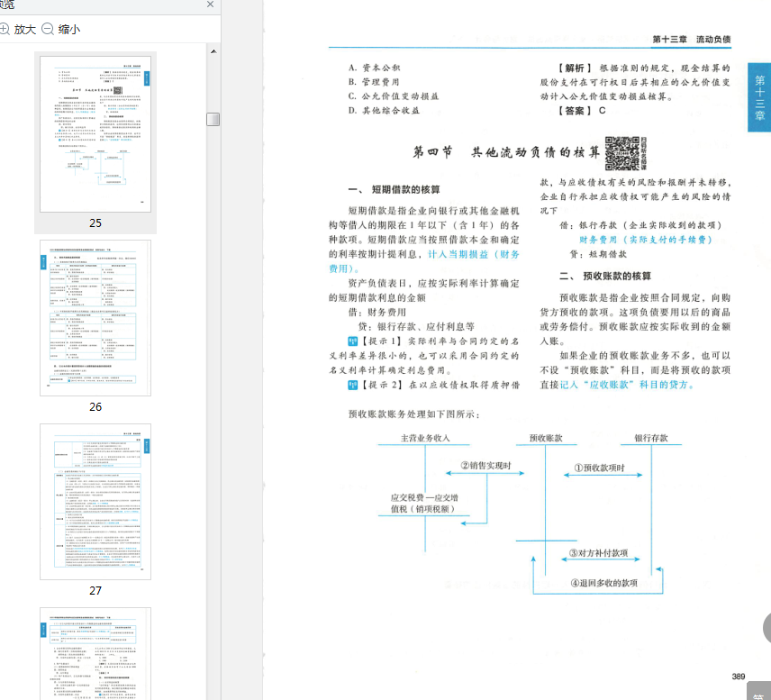Open the partially visible fourth page thumbnail
Viewport: 771px width, 700px height.
point(95,653)
